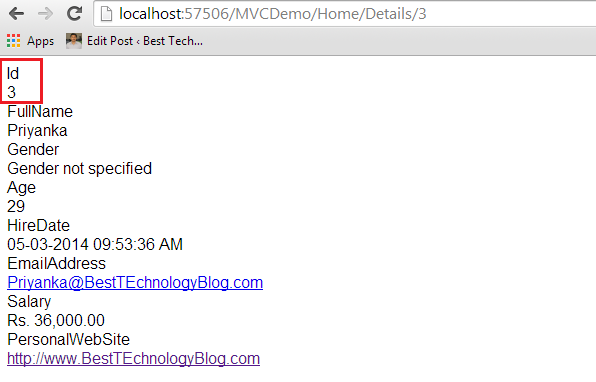Click the Id value 3
596x382 pixels.
[11, 92]
